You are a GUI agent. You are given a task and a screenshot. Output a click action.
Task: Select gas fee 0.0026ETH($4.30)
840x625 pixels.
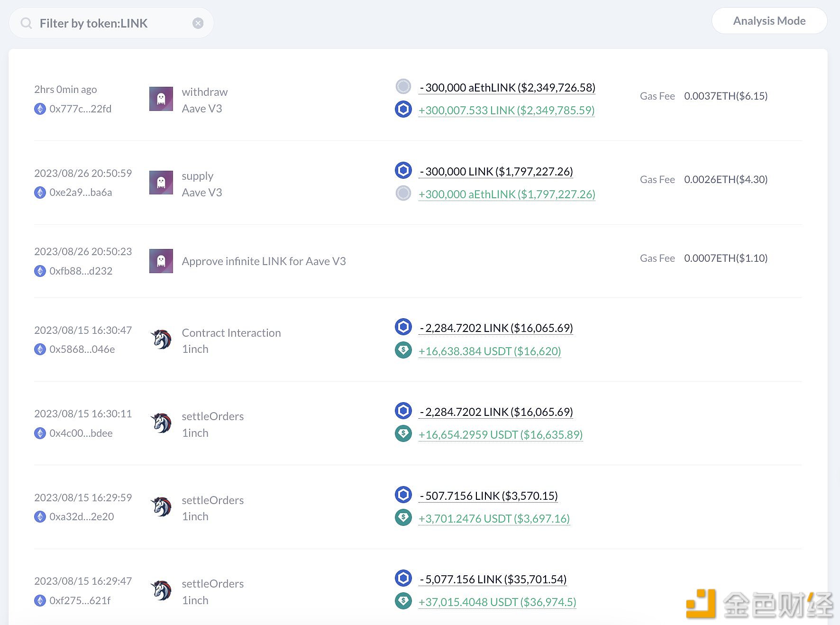point(726,179)
